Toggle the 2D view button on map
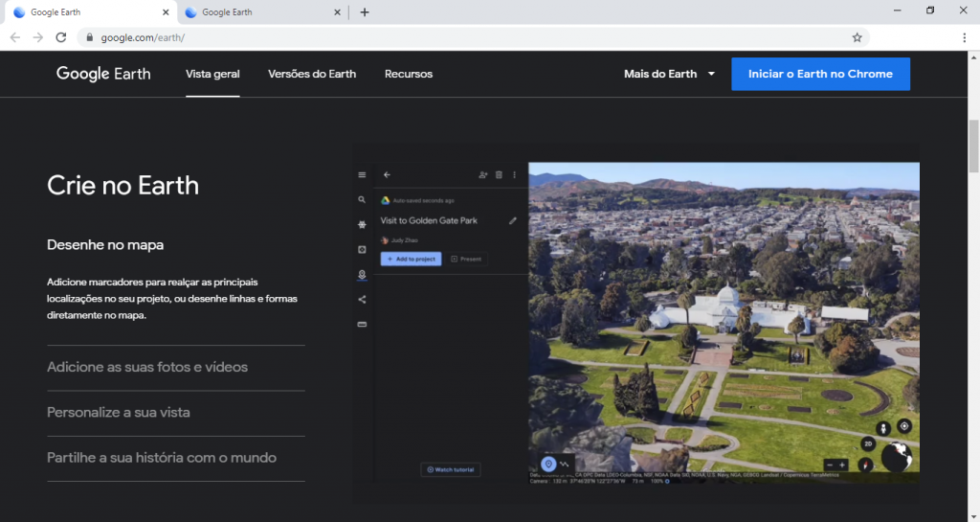This screenshot has width=980, height=522. (868, 443)
